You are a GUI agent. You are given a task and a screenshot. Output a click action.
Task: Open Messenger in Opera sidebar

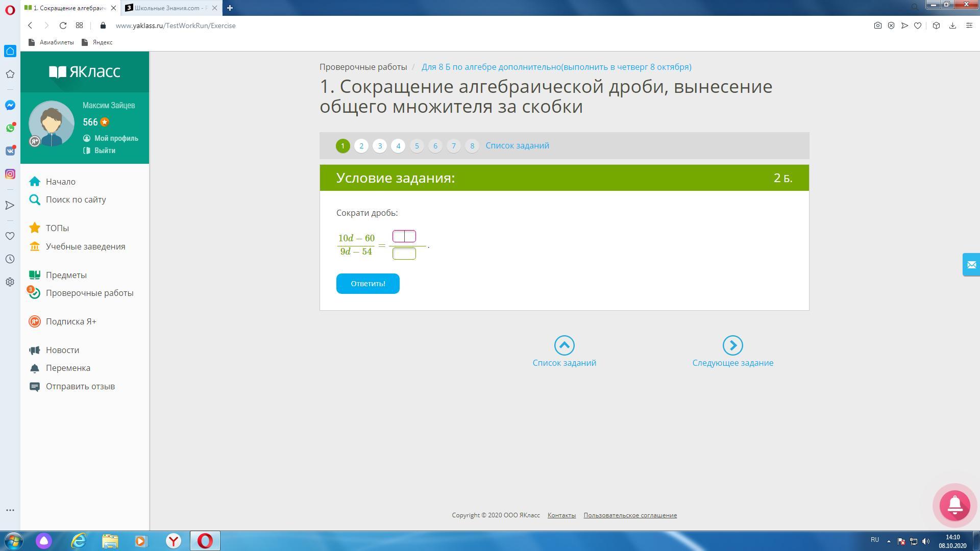[10, 105]
